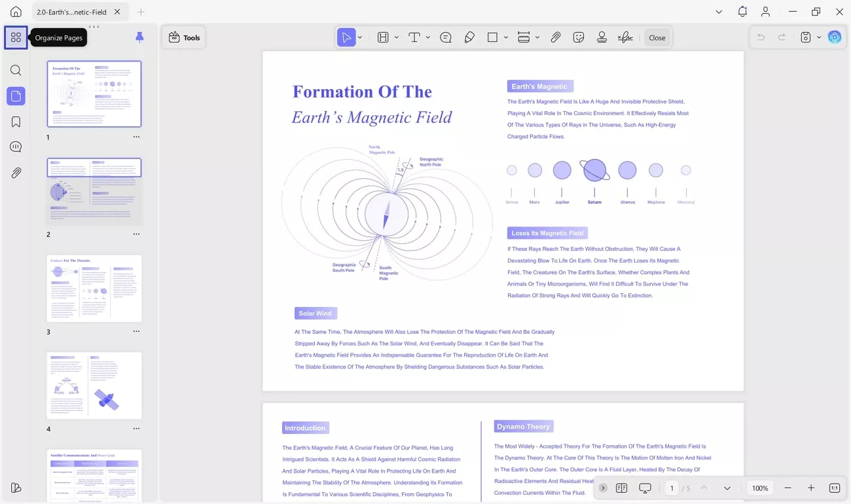Open a new tab with plus button
The height and width of the screenshot is (504, 851).
pos(141,12)
